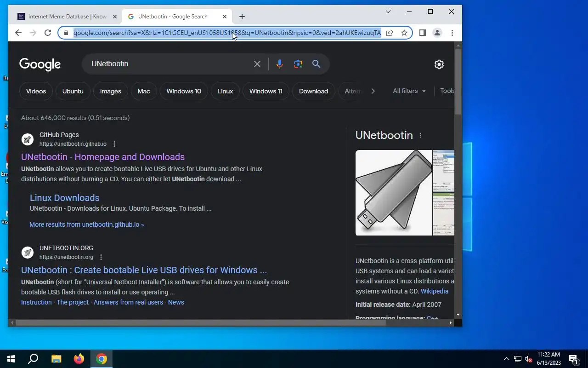Image resolution: width=588 pixels, height=368 pixels.
Task: Open the muted volume tray icon
Action: click(528, 359)
